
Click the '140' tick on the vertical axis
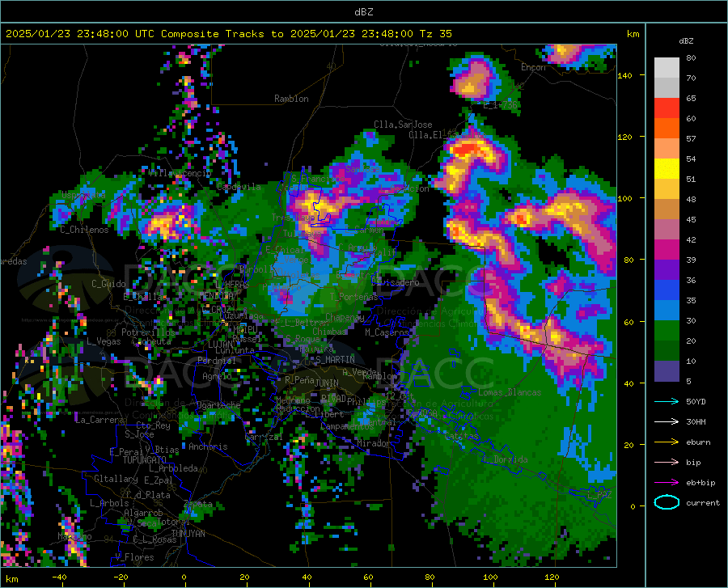click(x=624, y=75)
